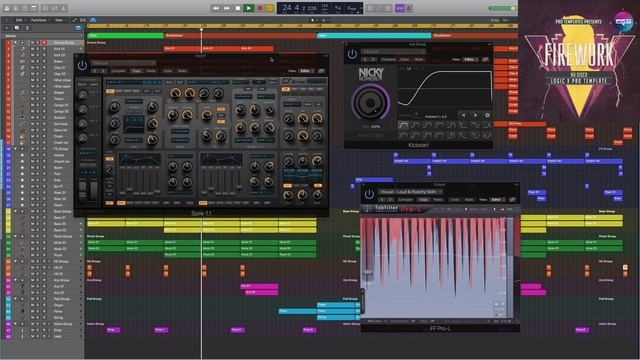Open the preset dropdown in the Kickstart window
The image size is (640, 360).
[394, 52]
